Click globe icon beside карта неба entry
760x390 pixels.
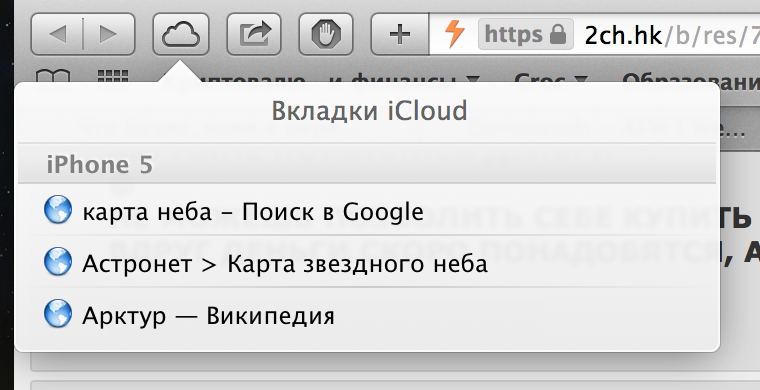pyautogui.click(x=58, y=209)
